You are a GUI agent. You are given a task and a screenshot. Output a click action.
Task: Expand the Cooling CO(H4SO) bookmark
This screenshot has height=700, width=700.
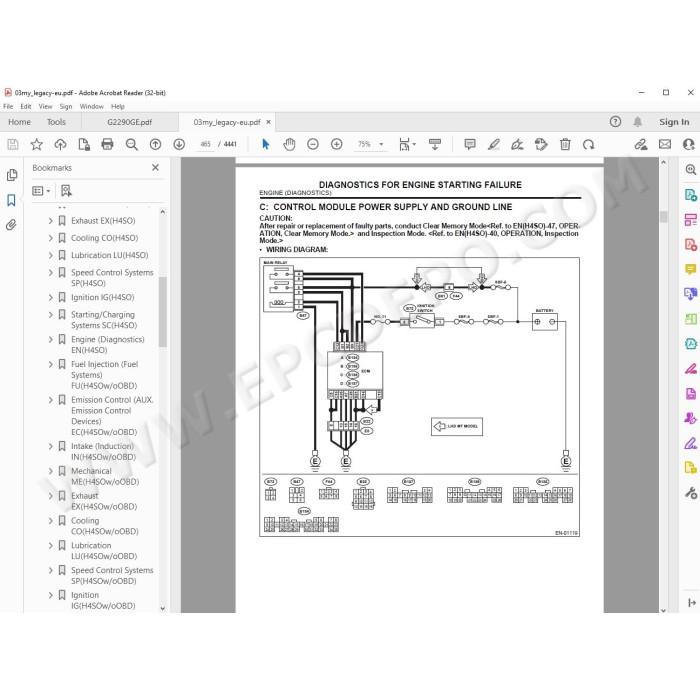(50, 238)
